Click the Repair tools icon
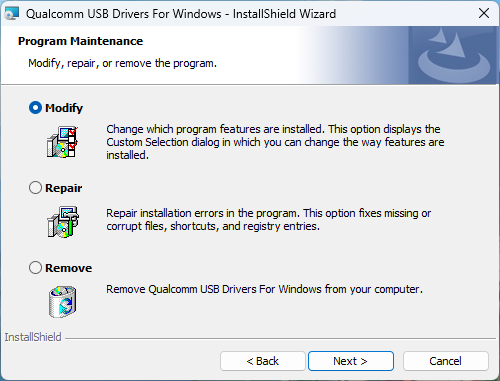Screen dimensions: 500x381 pyautogui.click(x=63, y=222)
